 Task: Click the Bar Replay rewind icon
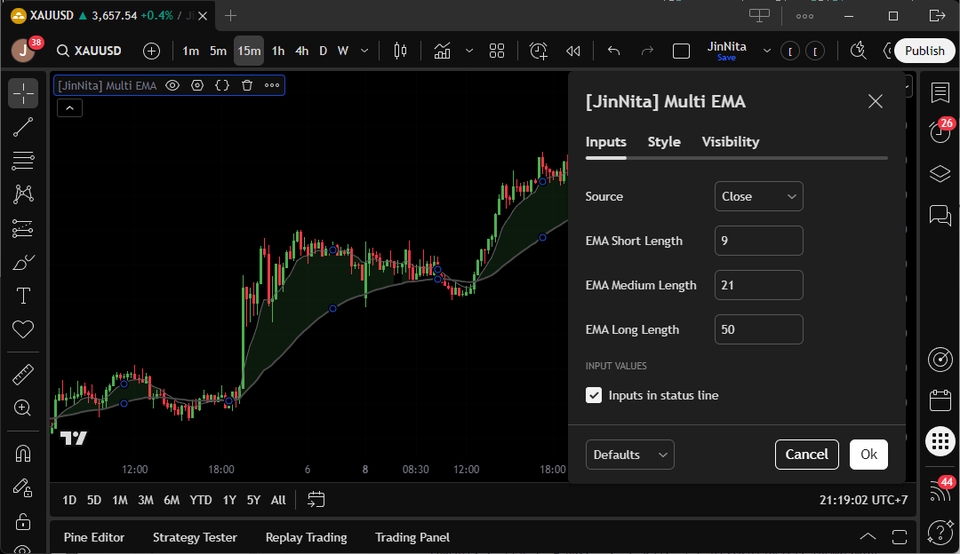pos(573,51)
